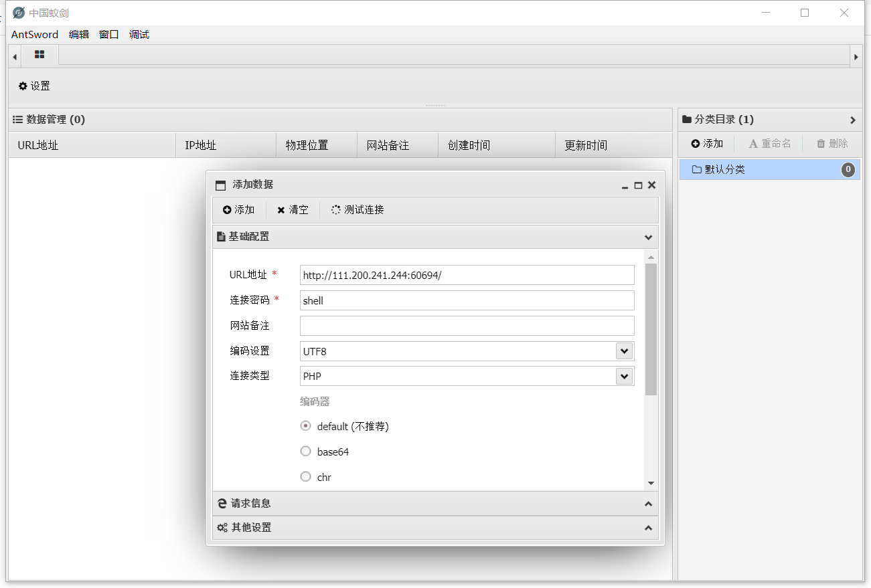Open the 调试 menu
This screenshot has height=588, width=871.
(139, 34)
